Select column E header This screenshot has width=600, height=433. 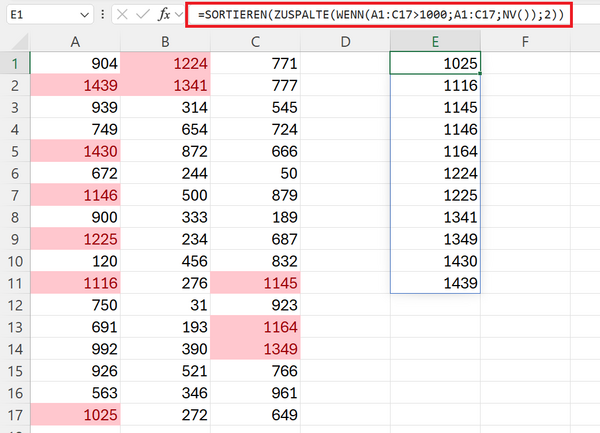click(435, 41)
